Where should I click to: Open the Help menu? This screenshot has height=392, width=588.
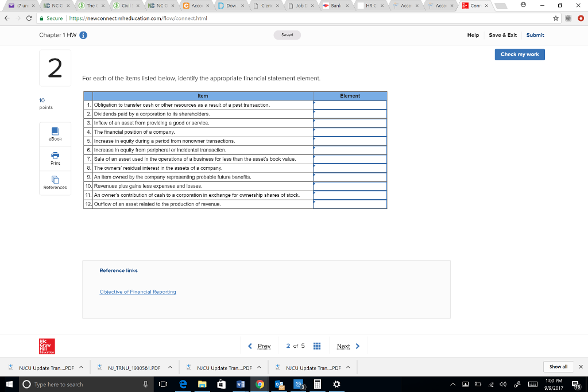473,35
